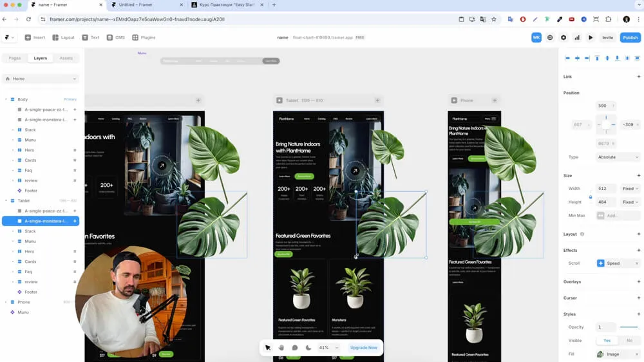Image resolution: width=644 pixels, height=362 pixels.
Task: Set Visible to Yes
Action: (x=607, y=341)
